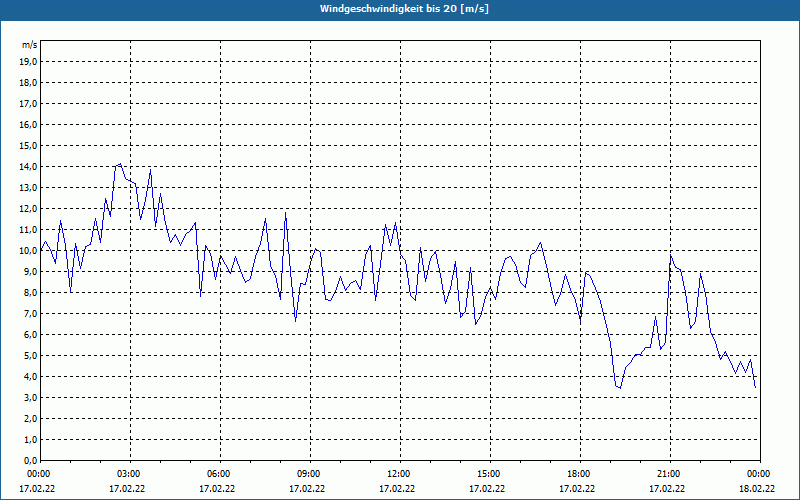Click the '2,0' y-axis label

31,419
